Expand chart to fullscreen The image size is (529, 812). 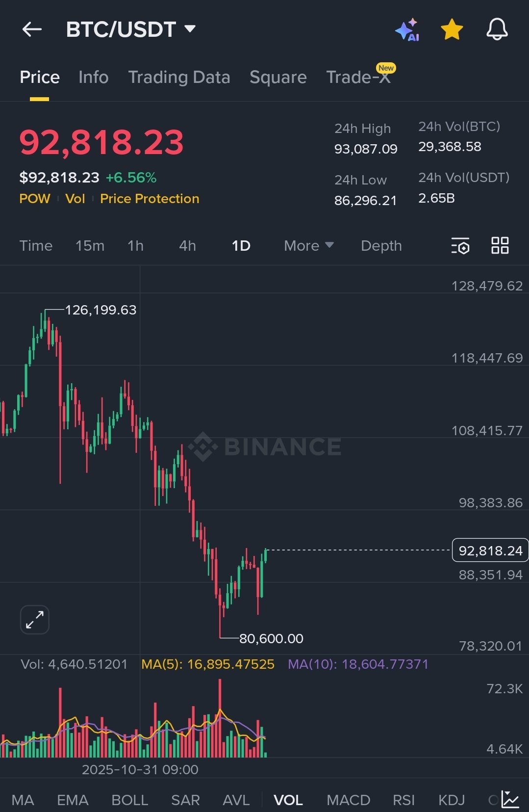[35, 620]
